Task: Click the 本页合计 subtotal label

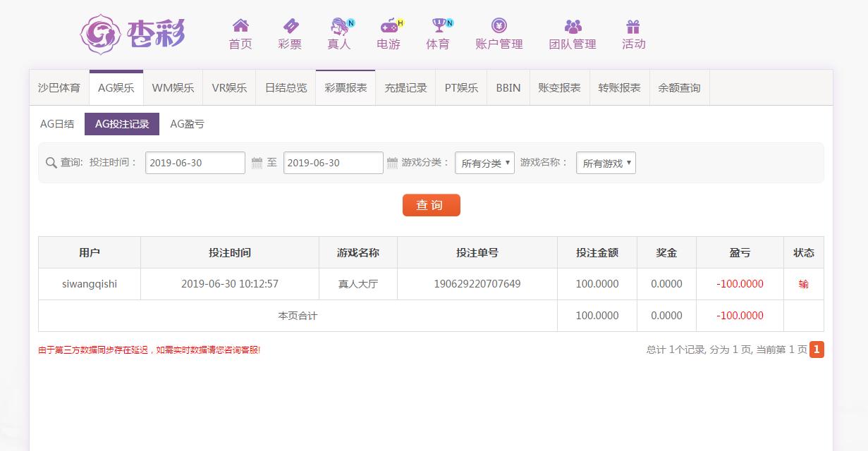Action: point(298,316)
